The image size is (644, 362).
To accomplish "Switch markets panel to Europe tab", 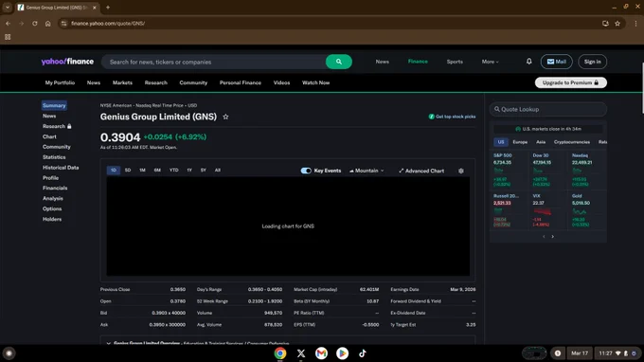I will pyautogui.click(x=520, y=142).
